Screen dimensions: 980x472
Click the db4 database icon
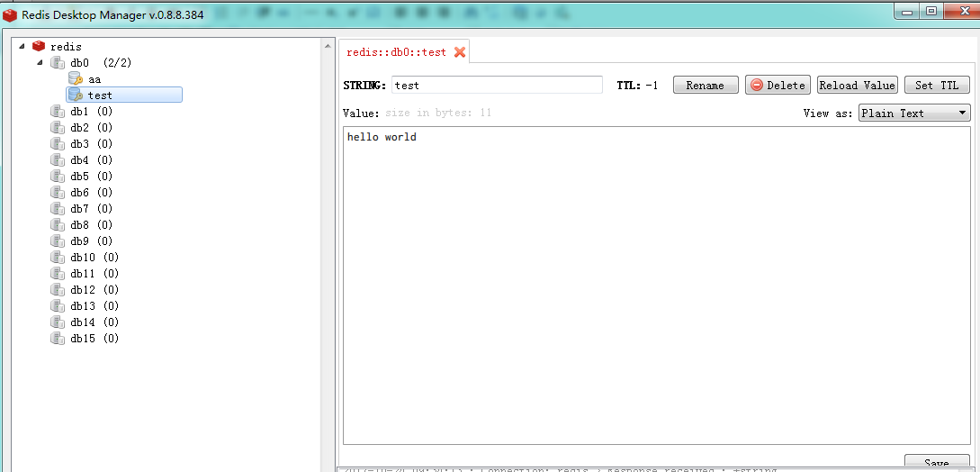58,160
